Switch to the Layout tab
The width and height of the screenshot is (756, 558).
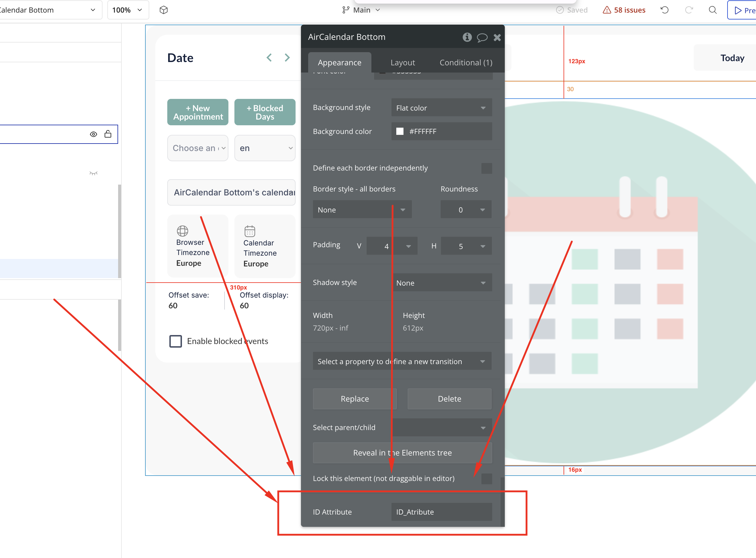pyautogui.click(x=402, y=62)
